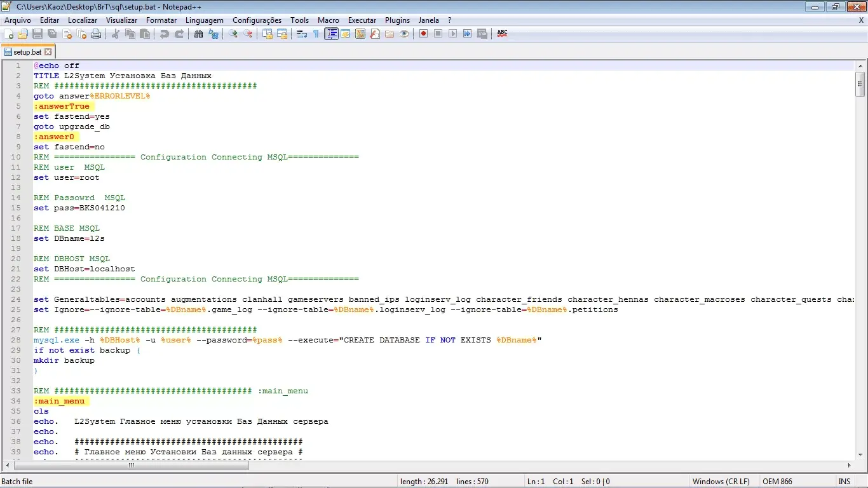Click the vertical scrollbar down arrow
Screen dimensions: 868x488
pyautogui.click(x=860, y=454)
